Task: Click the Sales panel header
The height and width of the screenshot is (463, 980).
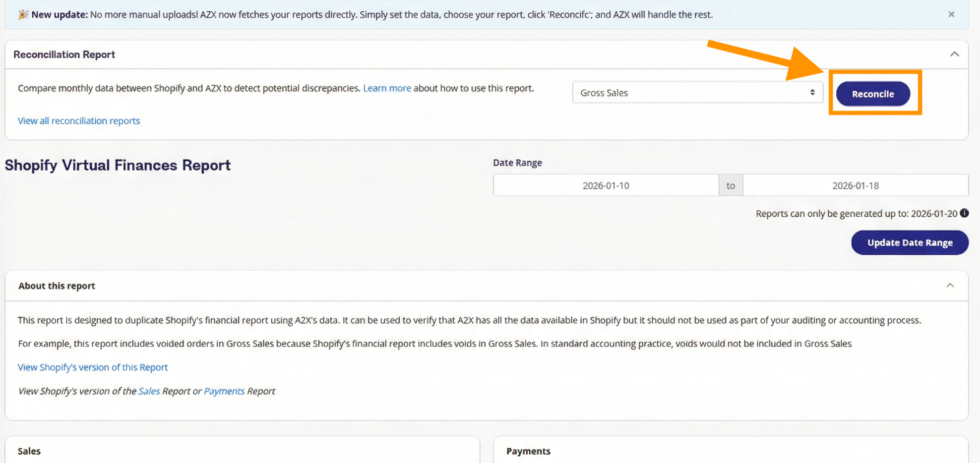Action: (29, 451)
